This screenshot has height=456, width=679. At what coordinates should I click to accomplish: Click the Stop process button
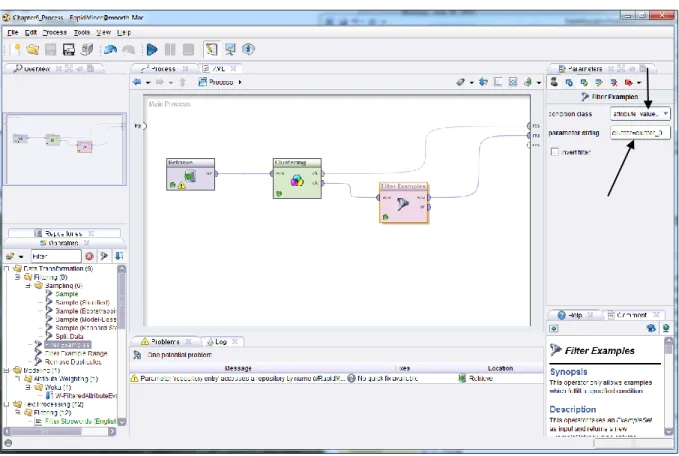pyautogui.click(x=188, y=49)
